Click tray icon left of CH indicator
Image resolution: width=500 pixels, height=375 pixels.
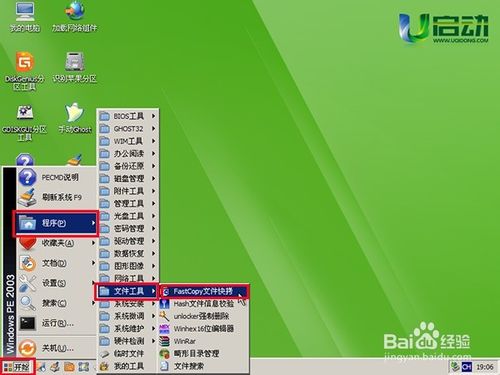455,367
